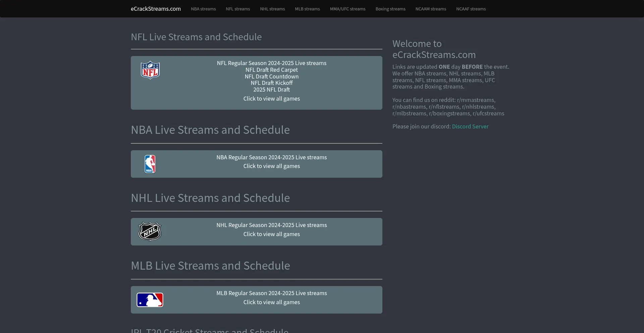Click the 2025 NFL Draft entry
The height and width of the screenshot is (333, 644).
point(272,90)
